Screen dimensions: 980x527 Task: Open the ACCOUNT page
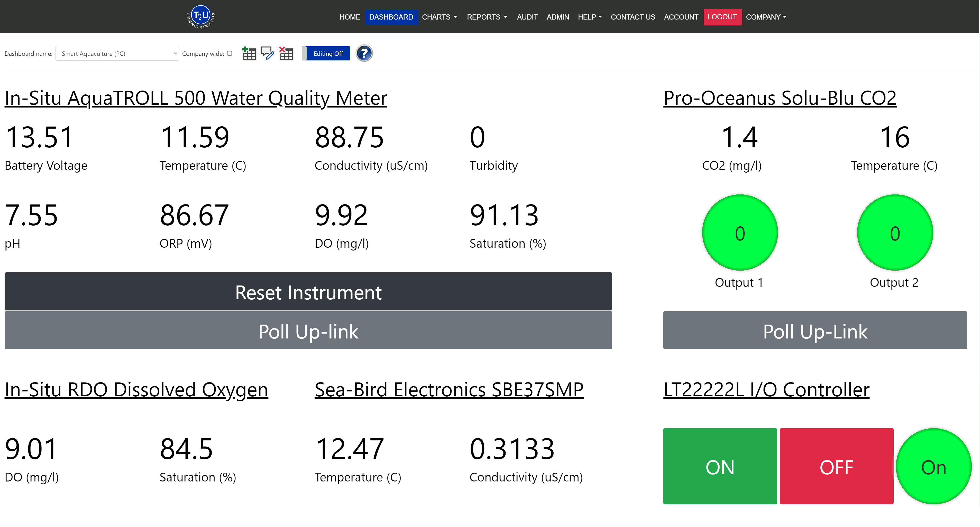pyautogui.click(x=681, y=17)
